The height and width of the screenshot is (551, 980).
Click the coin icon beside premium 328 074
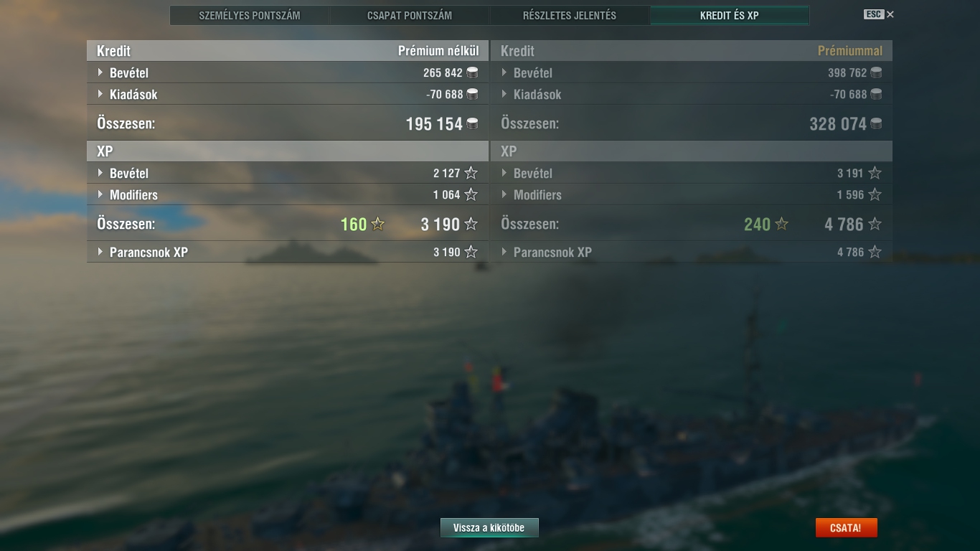876,123
